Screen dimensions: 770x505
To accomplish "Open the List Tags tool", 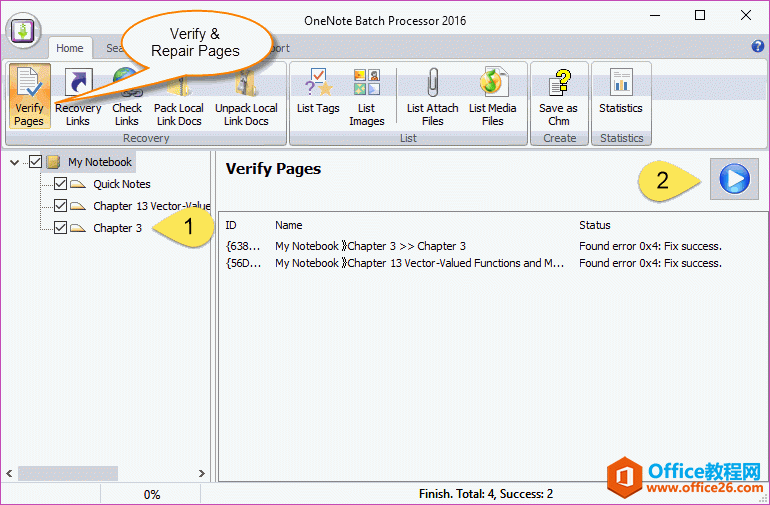I will click(x=318, y=92).
